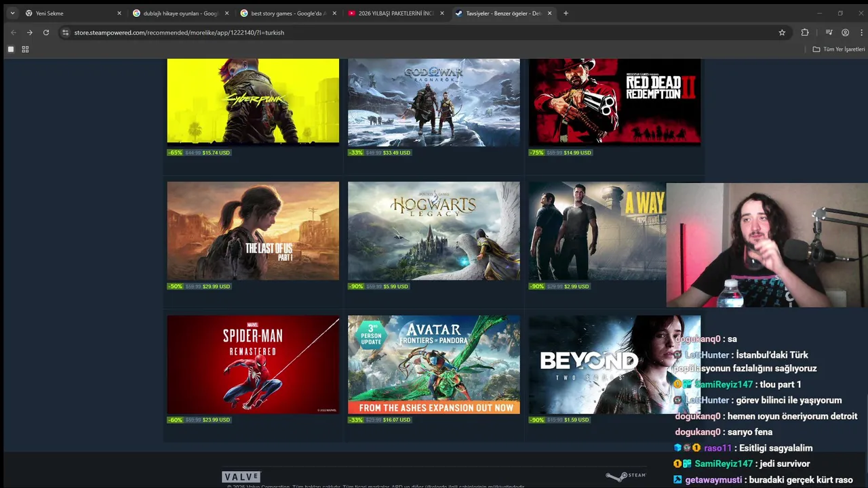This screenshot has height=488, width=868.
Task: Click the -50% discount badge
Action: 176,286
